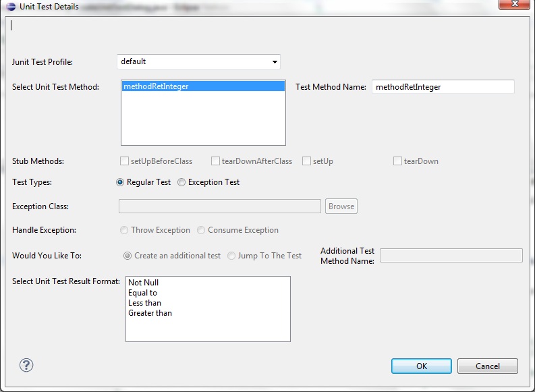535x392 pixels.
Task: Check the tearDown stub method box
Action: click(397, 161)
